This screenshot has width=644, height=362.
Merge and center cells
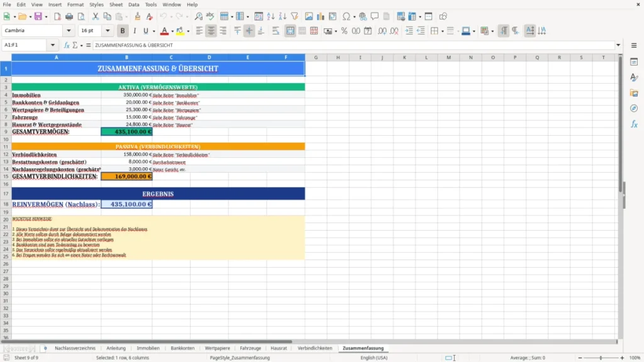[x=291, y=31]
